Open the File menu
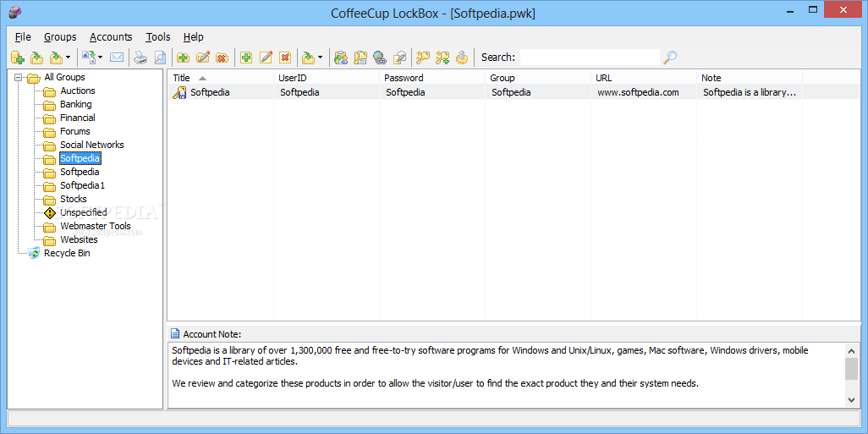868x434 pixels. [23, 37]
